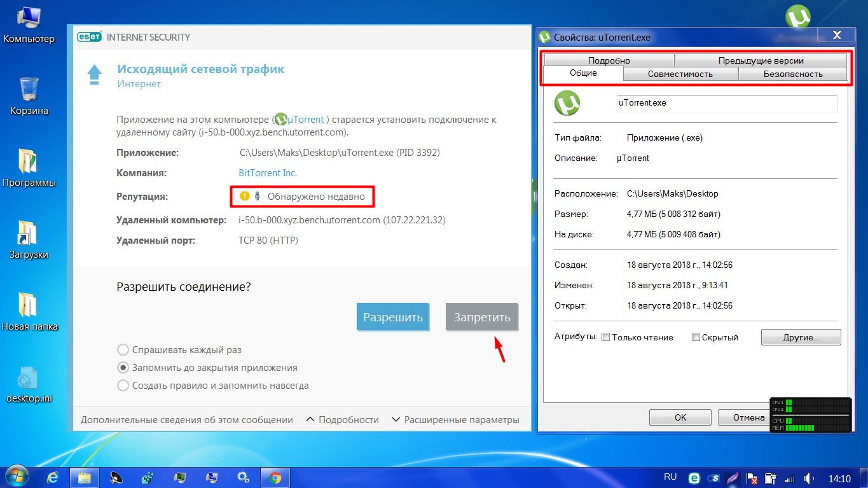Click Запретить to block the connection
This screenshot has height=488, width=868.
(x=482, y=317)
